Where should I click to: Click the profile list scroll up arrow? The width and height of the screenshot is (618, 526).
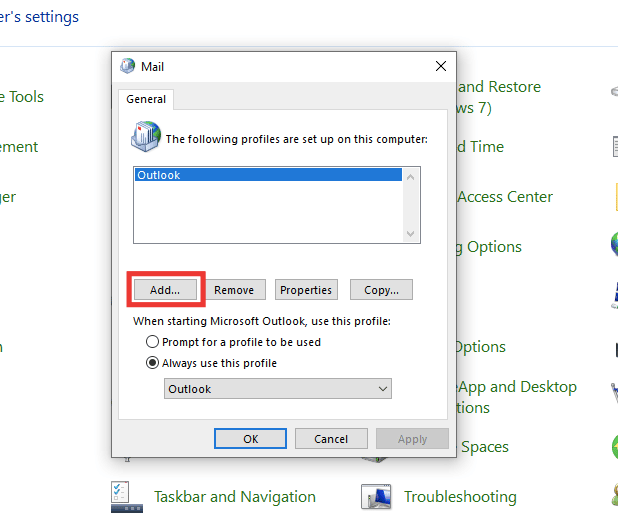[410, 177]
